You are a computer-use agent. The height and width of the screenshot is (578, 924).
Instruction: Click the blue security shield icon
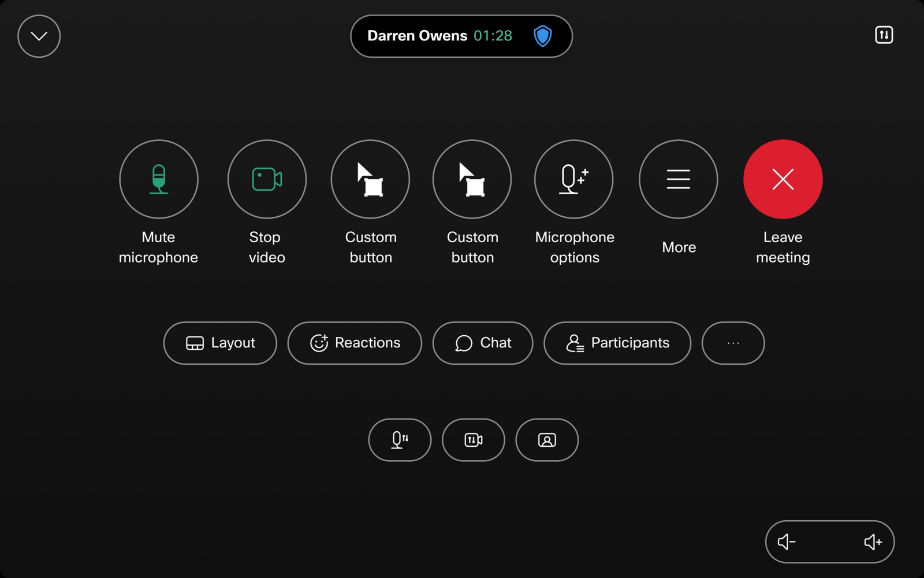pyautogui.click(x=542, y=36)
